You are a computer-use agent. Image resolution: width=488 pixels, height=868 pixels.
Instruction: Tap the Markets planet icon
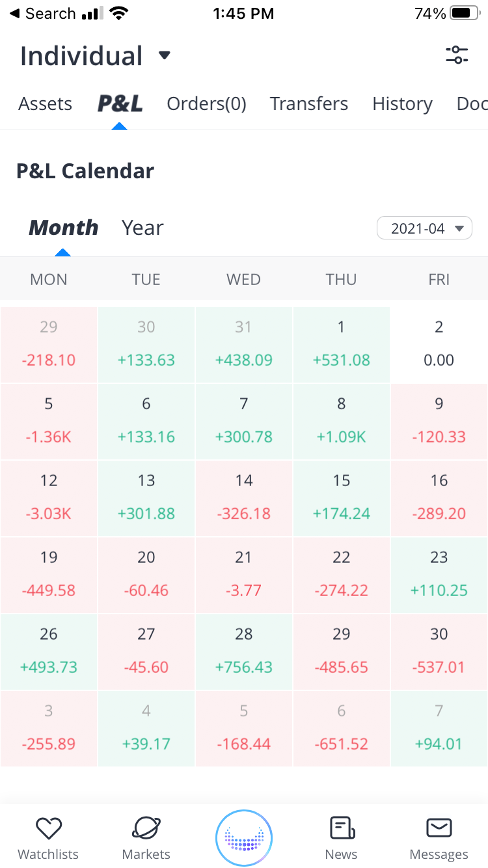point(146,828)
